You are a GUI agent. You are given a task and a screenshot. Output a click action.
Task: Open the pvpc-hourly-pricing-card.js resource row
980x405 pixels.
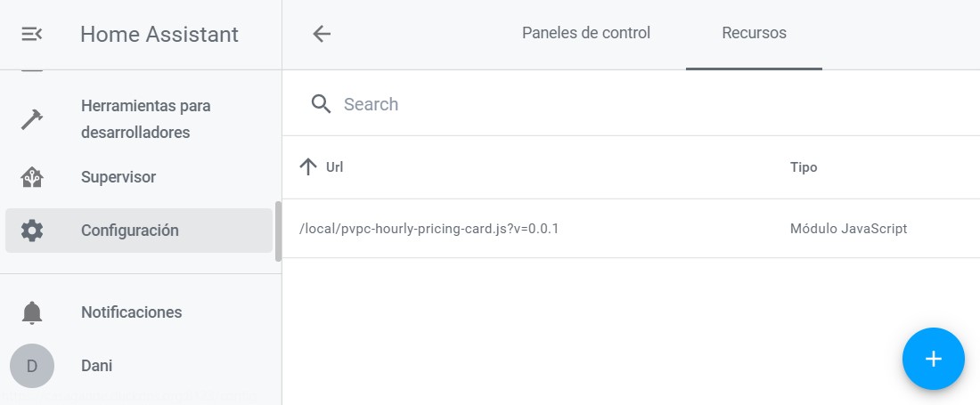(x=632, y=229)
